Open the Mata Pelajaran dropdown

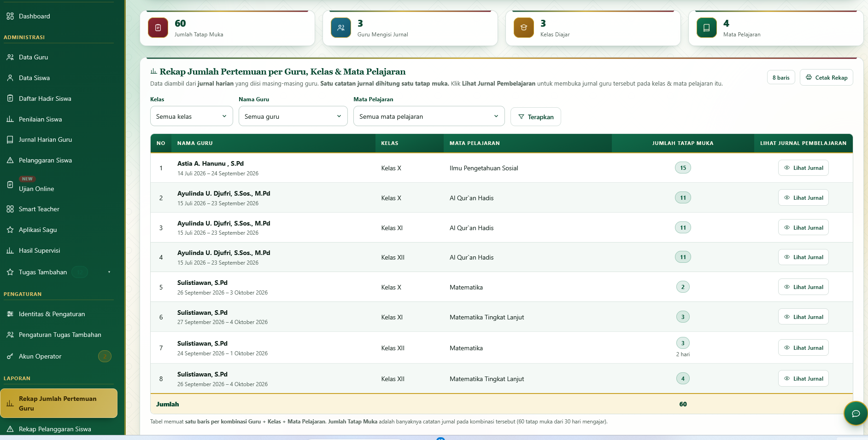click(x=429, y=116)
